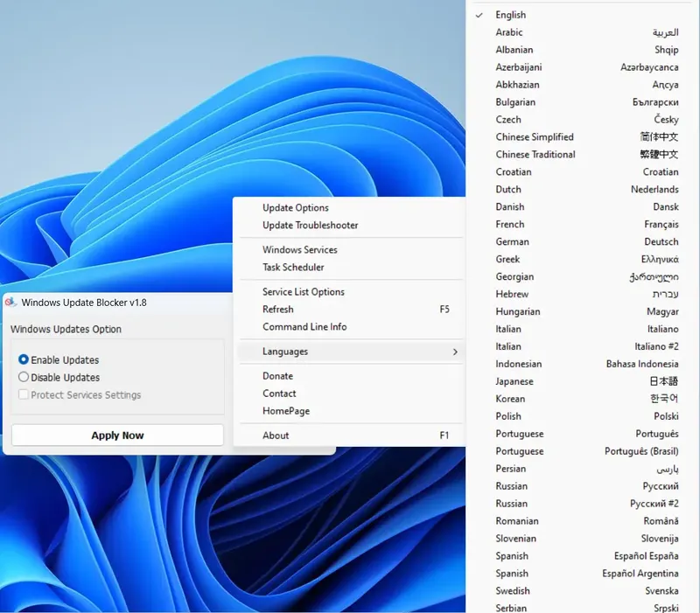
Task: Choose Portuguese labeled Português
Action: click(x=583, y=433)
